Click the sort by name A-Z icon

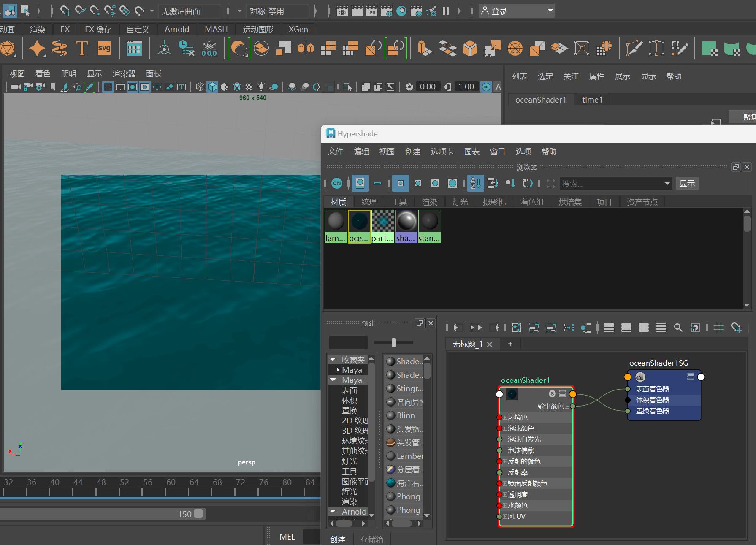(x=476, y=183)
